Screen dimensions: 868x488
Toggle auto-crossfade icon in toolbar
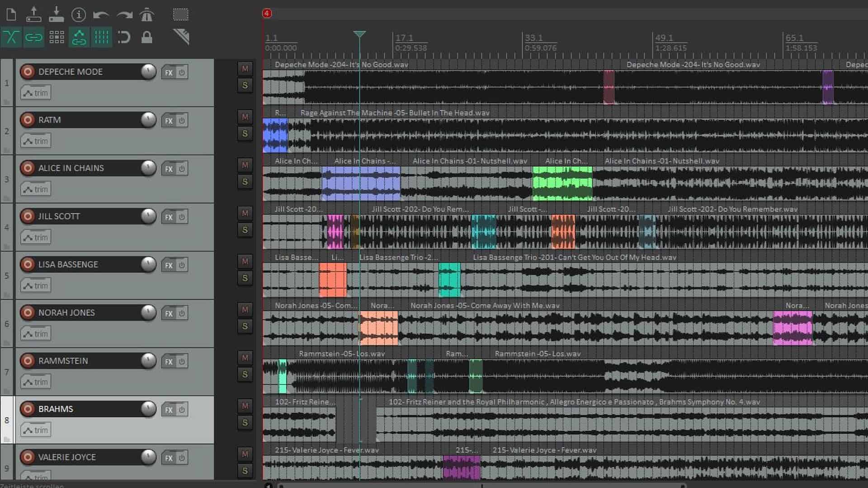pos(11,38)
